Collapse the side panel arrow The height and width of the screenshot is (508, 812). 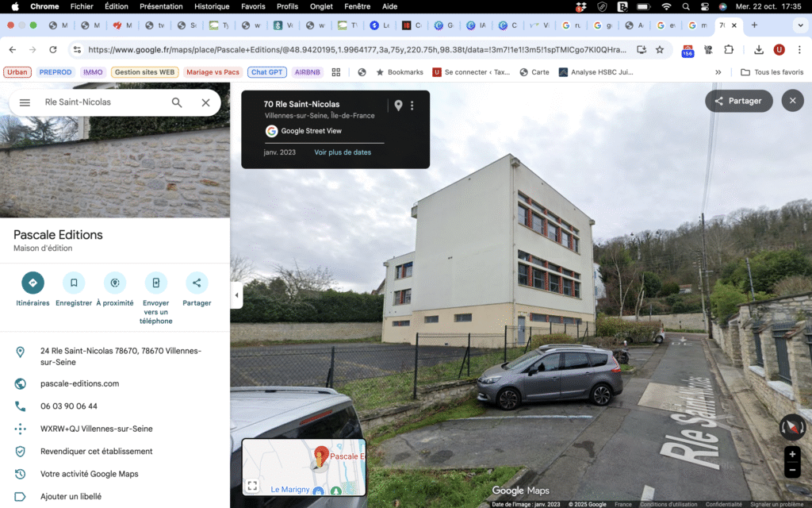[x=236, y=295]
